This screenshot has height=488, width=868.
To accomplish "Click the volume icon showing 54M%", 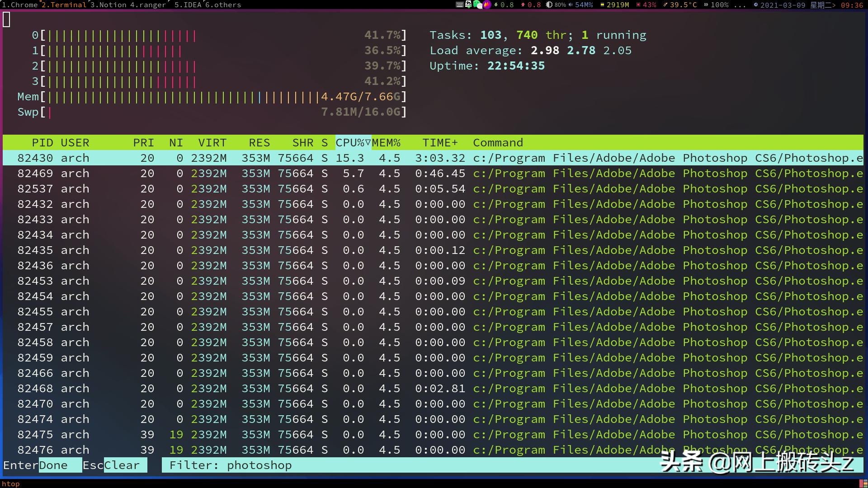I will click(571, 5).
